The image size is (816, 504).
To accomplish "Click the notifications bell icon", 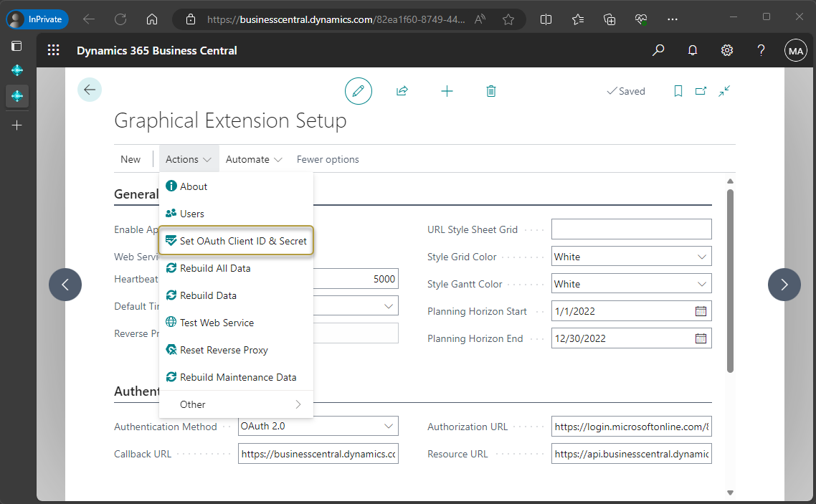I will tap(693, 50).
